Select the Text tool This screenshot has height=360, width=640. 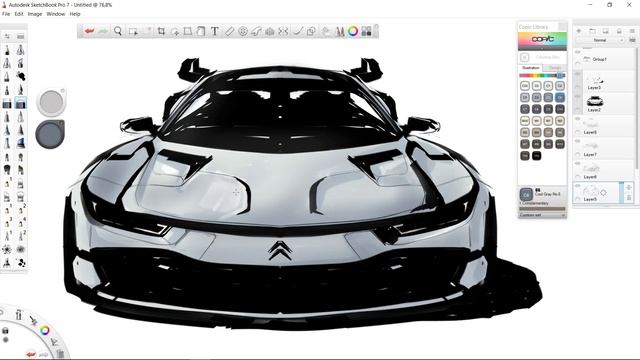point(215,31)
